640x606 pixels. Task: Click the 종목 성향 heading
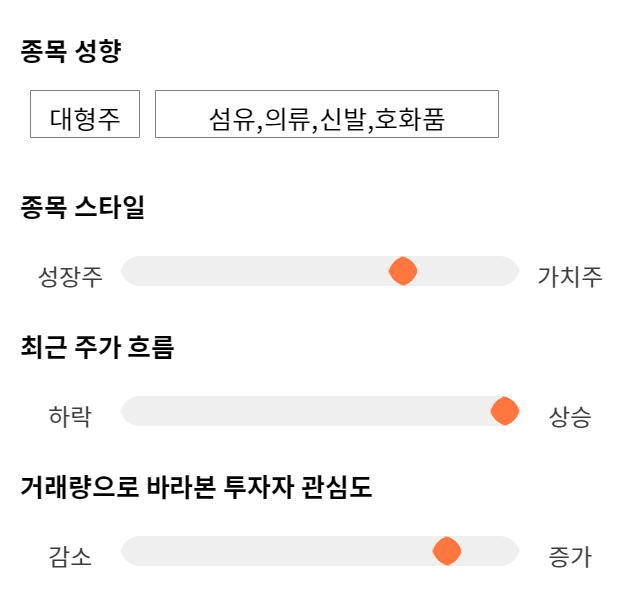71,52
